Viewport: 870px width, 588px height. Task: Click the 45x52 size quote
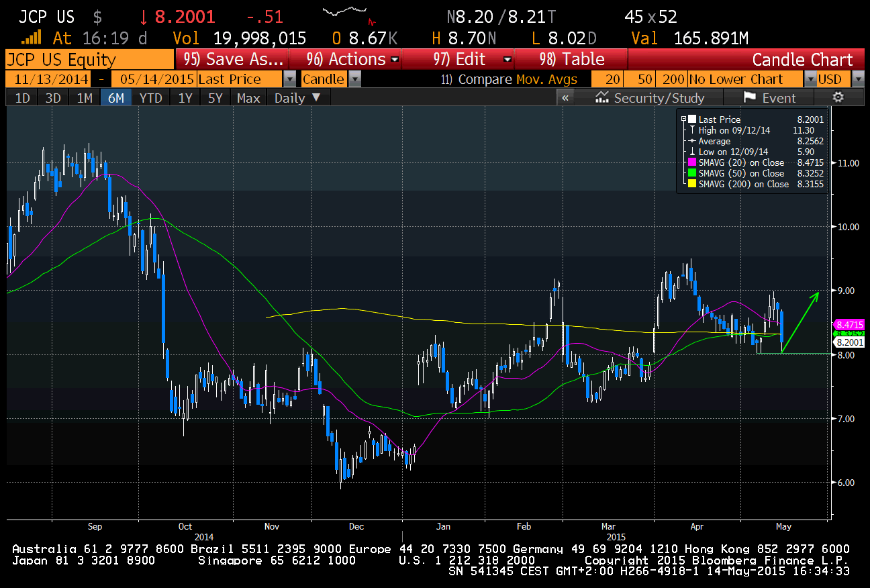tap(650, 17)
